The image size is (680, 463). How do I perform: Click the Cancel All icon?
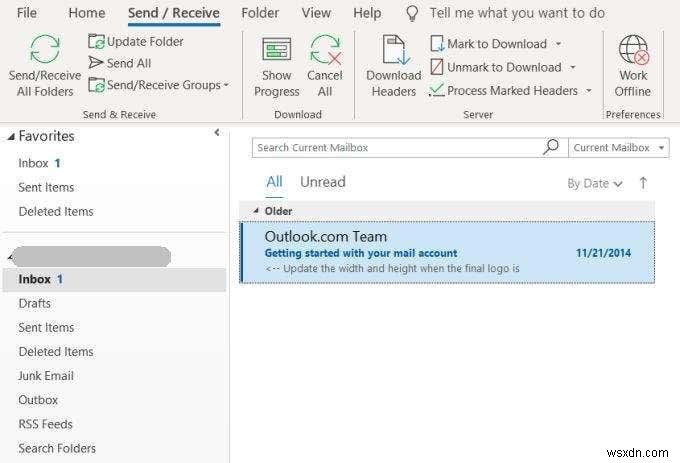(325, 50)
